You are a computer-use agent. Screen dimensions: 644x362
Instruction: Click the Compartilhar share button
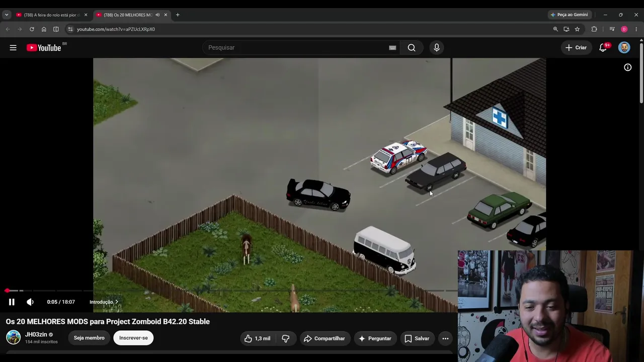325,338
